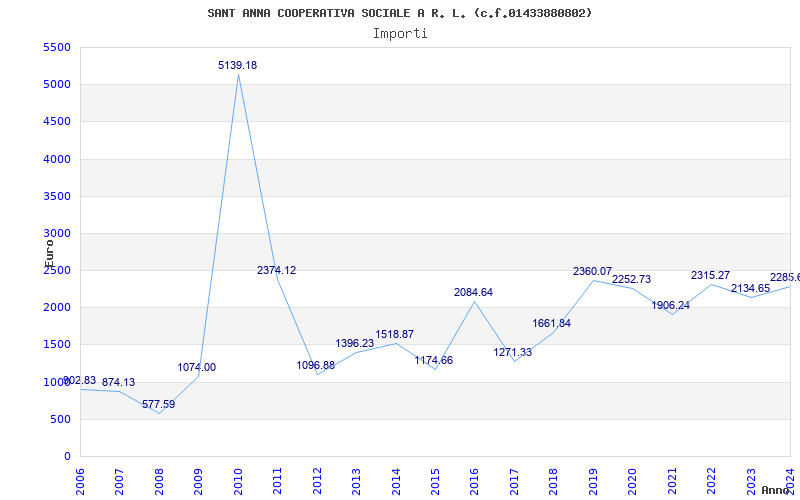Click the data label 1096.88

315,365
